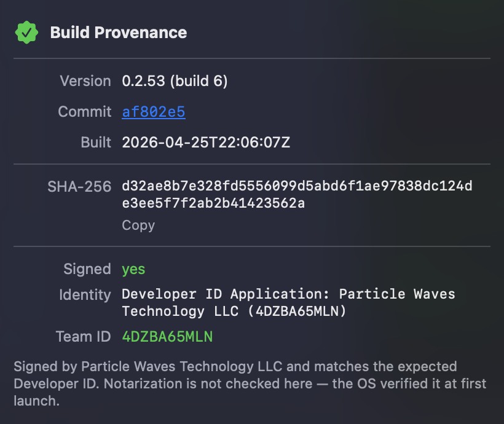The width and height of the screenshot is (504, 424).
Task: Select the SHA-256 hash starting d32ae8b7
Action: (297, 194)
